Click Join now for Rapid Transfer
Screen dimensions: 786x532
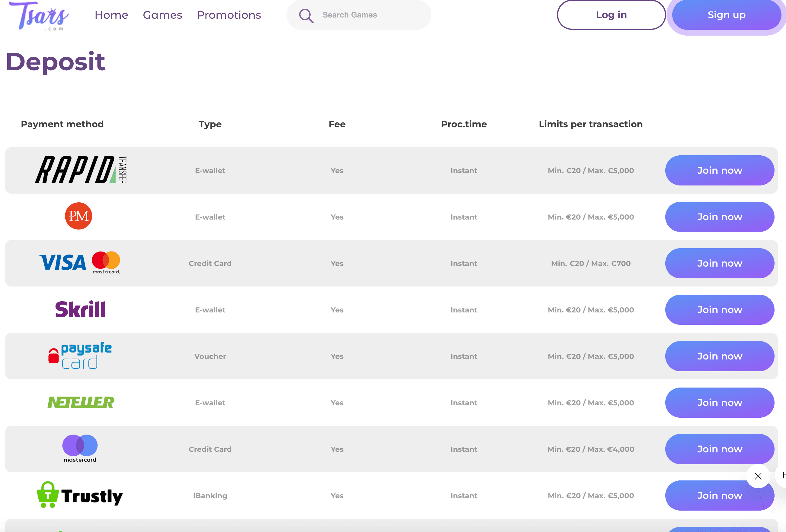[719, 170]
